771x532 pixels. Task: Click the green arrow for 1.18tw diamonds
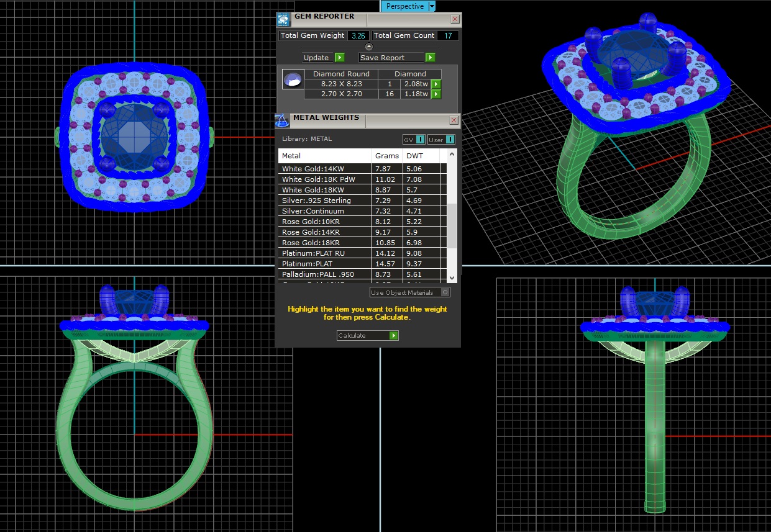tap(436, 94)
